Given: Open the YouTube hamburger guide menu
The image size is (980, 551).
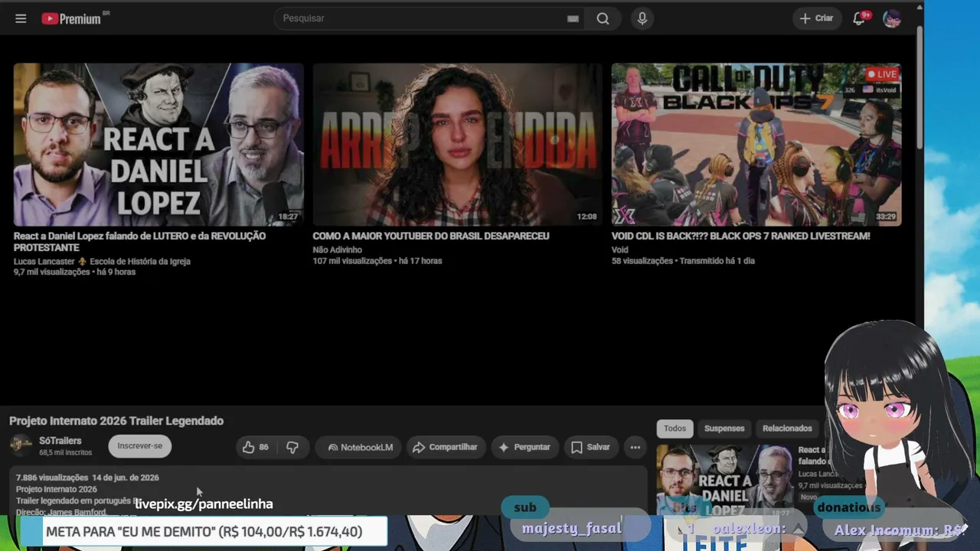Looking at the screenshot, I should [21, 18].
